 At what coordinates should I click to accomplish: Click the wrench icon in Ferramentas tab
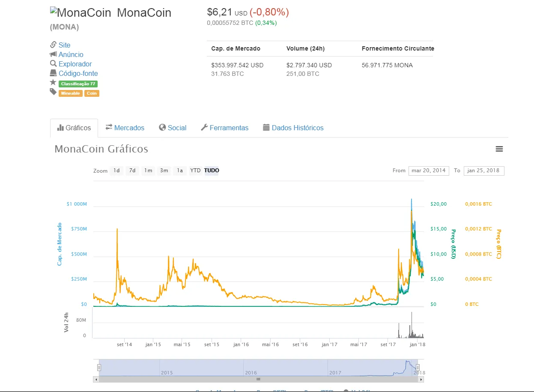click(204, 127)
